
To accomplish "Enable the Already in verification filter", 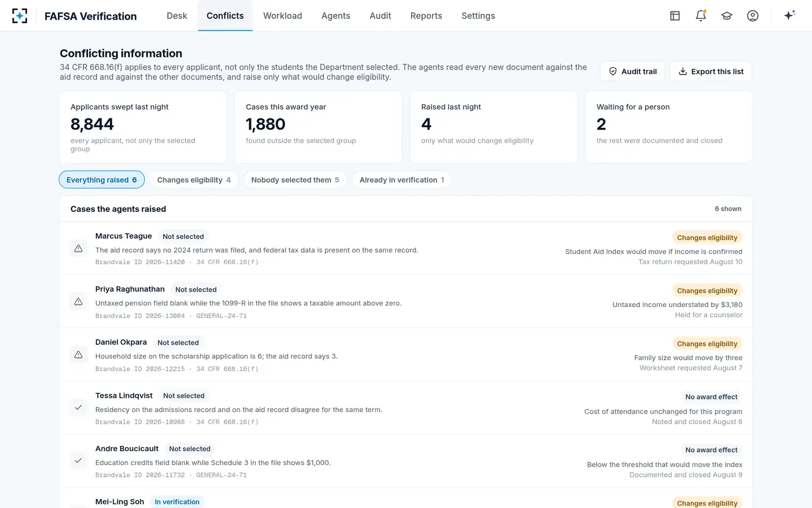I will tap(401, 179).
